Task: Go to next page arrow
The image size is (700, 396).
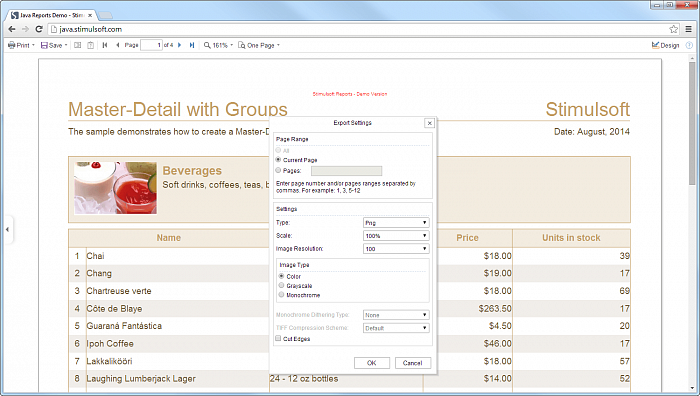Action: [x=179, y=45]
